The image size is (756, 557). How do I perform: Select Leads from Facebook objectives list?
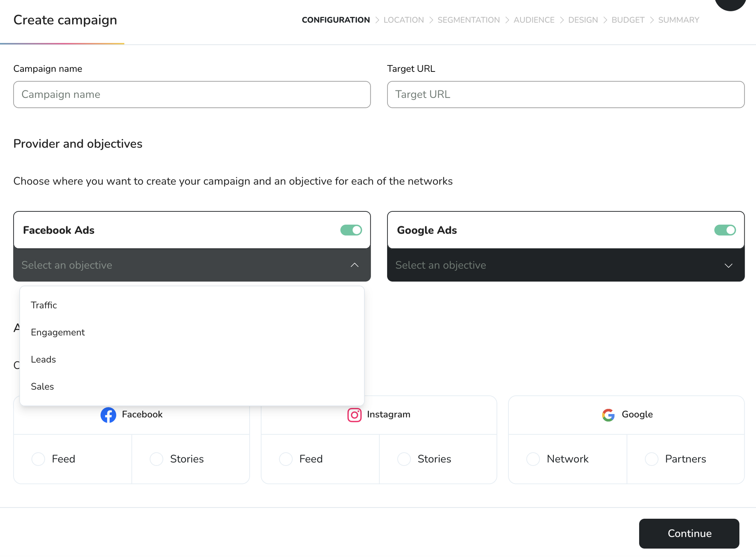(43, 359)
